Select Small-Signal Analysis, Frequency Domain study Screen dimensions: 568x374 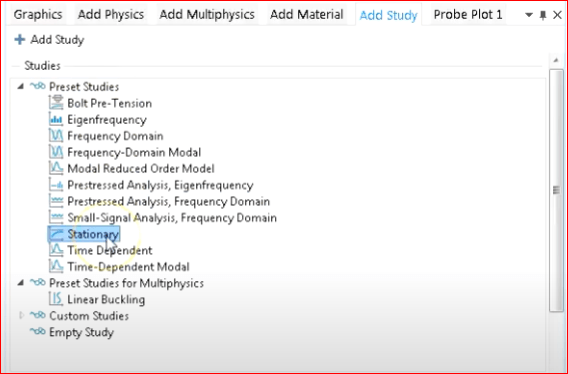pyautogui.click(x=172, y=217)
